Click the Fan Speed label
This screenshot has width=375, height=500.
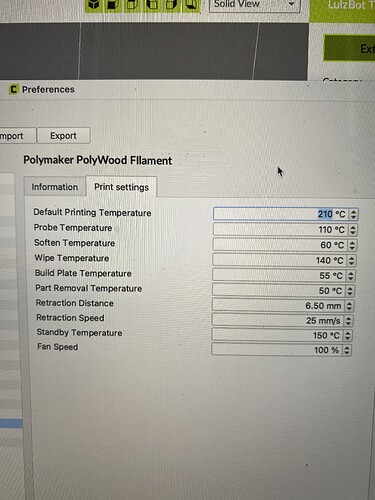coord(58,347)
